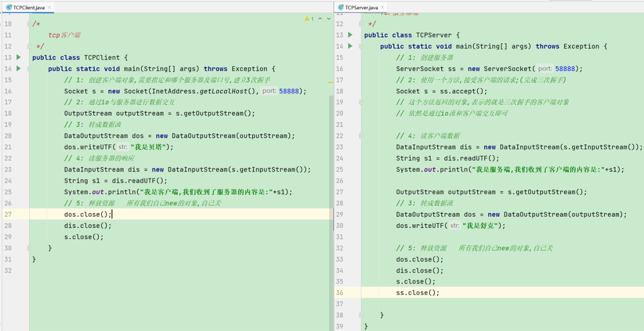
Task: Close the TCPServer.java tab
Action: (x=383, y=7)
